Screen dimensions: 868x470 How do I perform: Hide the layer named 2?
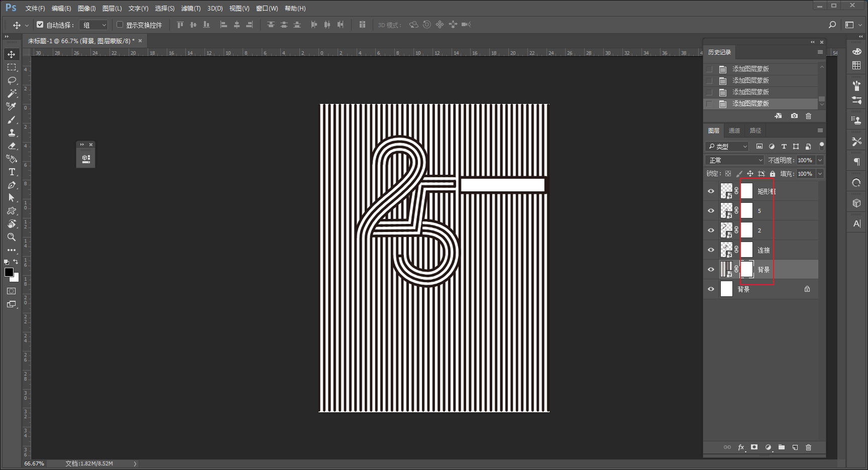711,230
